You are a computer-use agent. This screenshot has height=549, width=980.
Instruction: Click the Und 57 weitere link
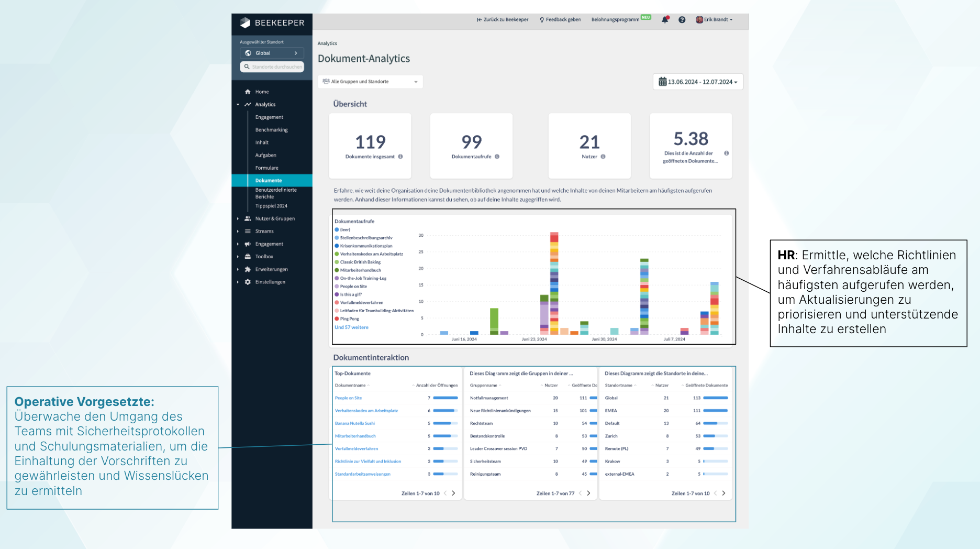click(351, 327)
